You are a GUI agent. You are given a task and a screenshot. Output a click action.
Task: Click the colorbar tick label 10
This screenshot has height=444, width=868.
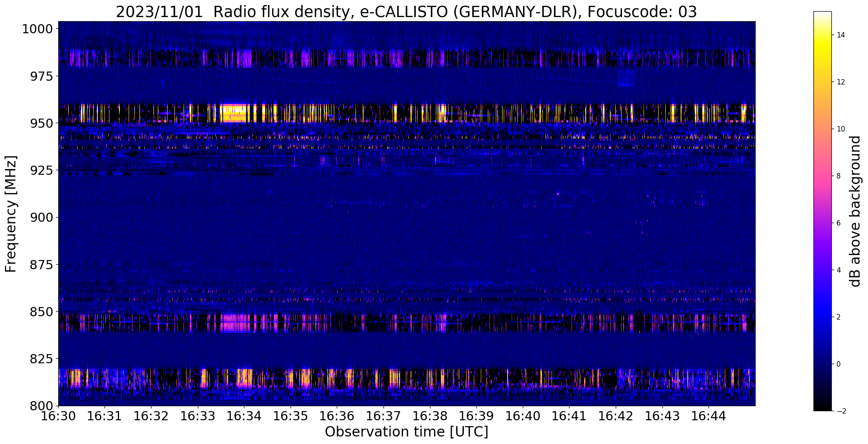tap(841, 129)
